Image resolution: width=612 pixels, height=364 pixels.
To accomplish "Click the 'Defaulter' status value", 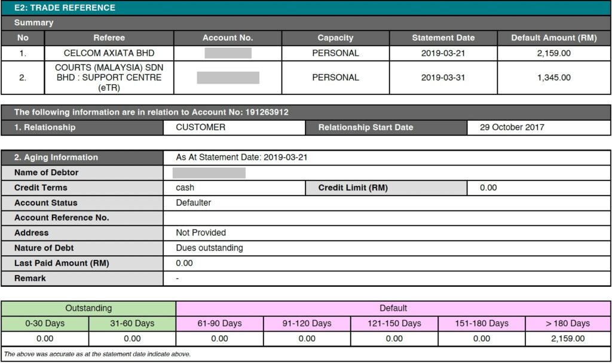I will coord(193,203).
